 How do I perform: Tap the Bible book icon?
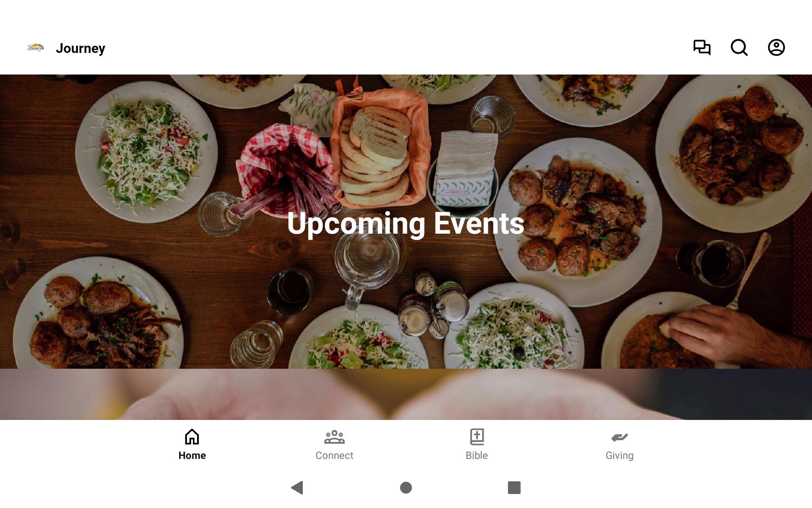(x=477, y=437)
